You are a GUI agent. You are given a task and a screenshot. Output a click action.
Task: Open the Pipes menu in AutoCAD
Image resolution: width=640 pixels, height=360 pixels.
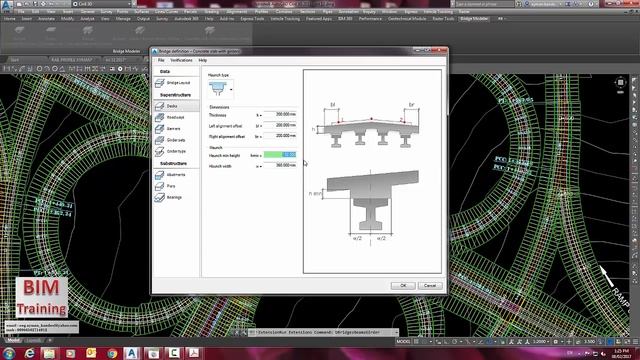coord(327,12)
